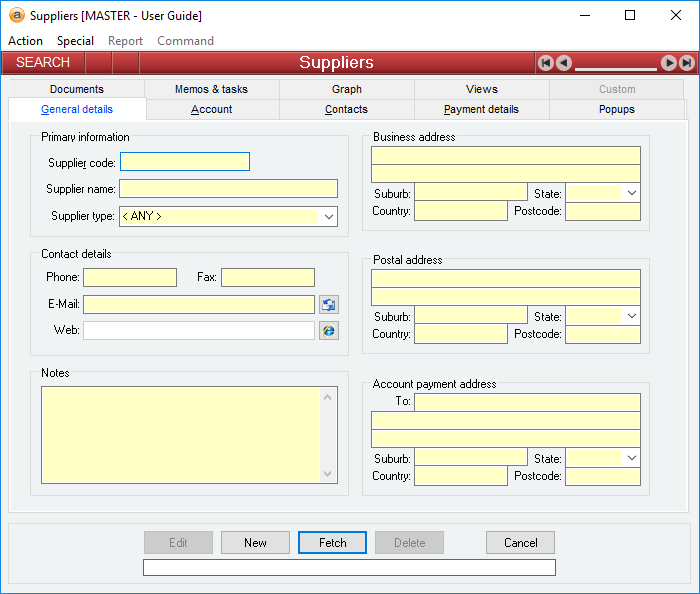Open the Action menu
This screenshot has height=594, width=700.
[x=25, y=41]
